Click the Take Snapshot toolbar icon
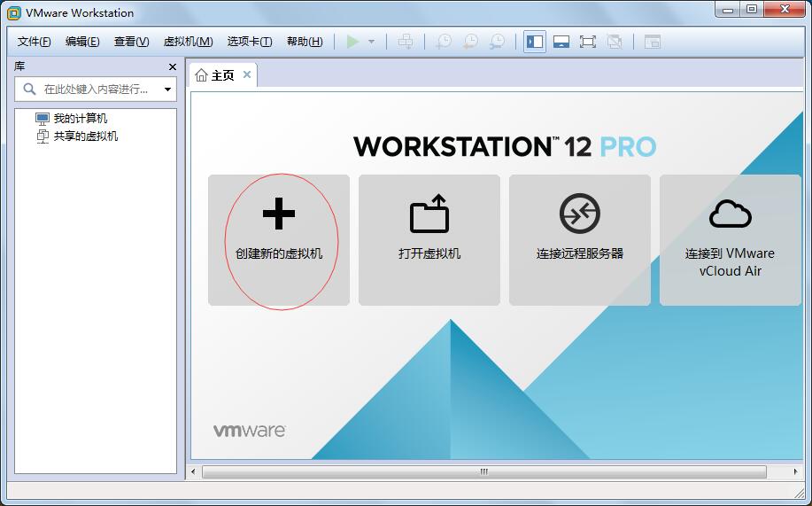The image size is (812, 506). 444,42
